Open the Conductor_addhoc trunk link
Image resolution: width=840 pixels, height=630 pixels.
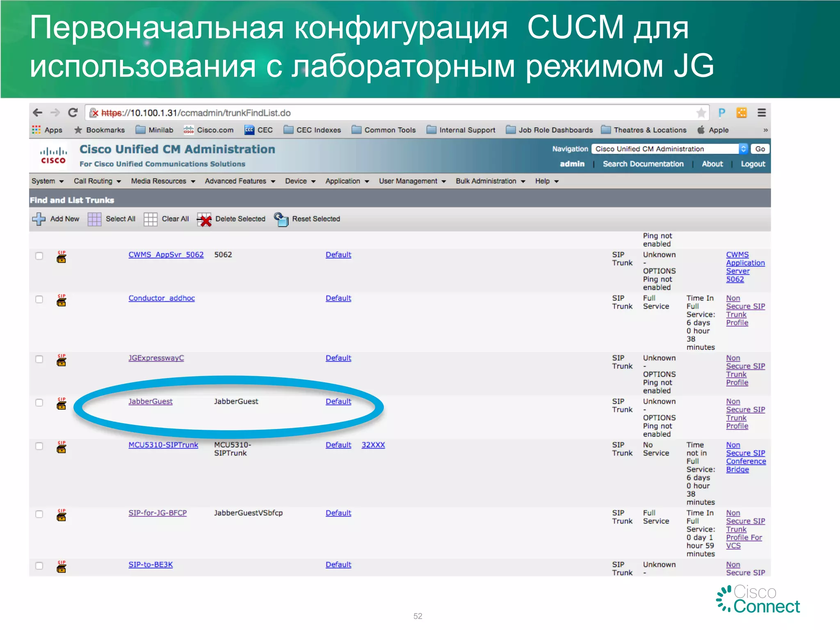coord(162,298)
